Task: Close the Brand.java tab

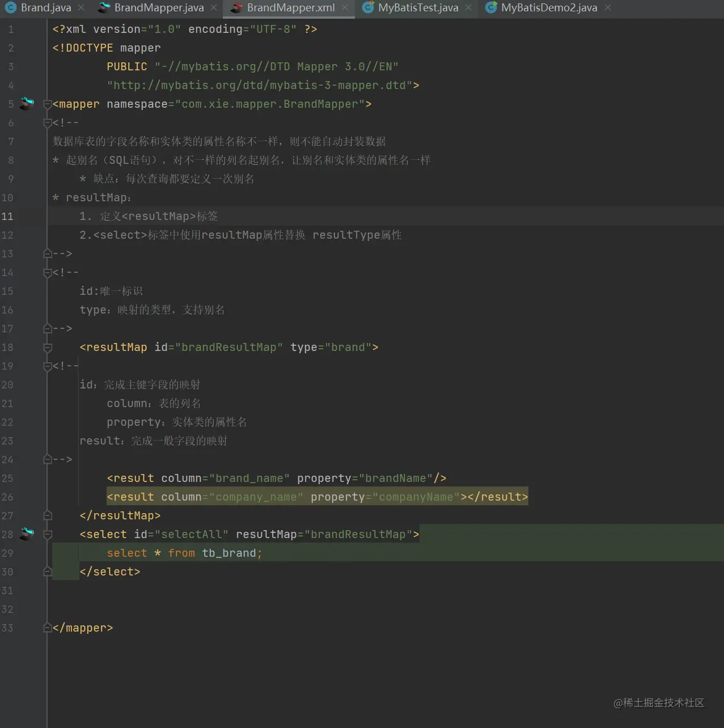Action: [x=81, y=8]
